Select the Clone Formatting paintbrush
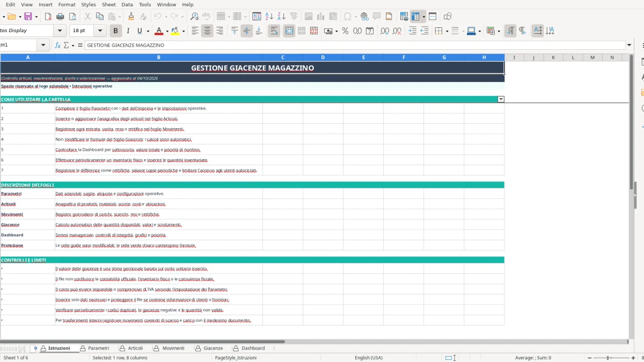This screenshot has width=644, height=362. point(131,17)
